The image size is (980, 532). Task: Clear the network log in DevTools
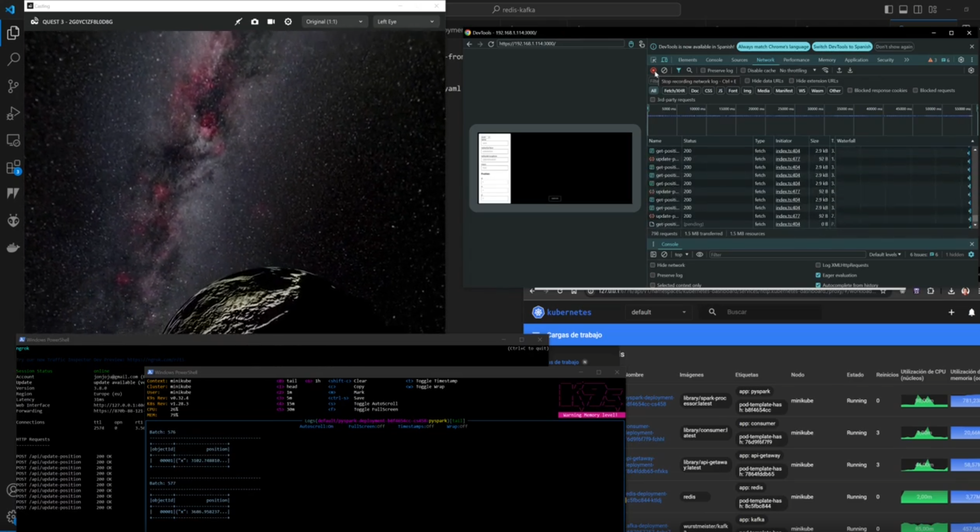pos(665,70)
